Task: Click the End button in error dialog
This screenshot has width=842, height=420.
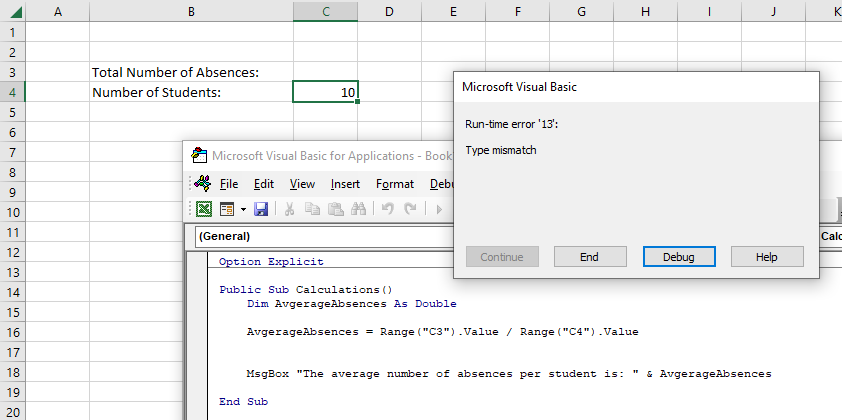Action: click(590, 257)
